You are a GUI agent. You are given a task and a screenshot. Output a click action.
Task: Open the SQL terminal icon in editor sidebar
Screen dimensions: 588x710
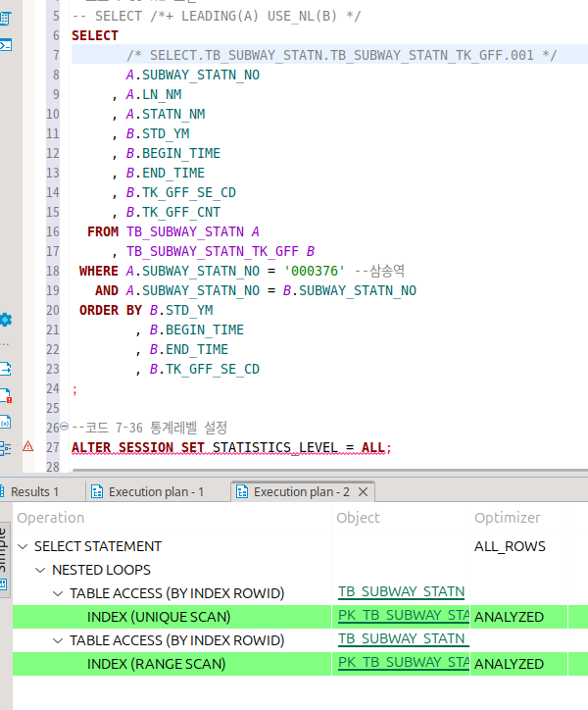click(x=5, y=44)
